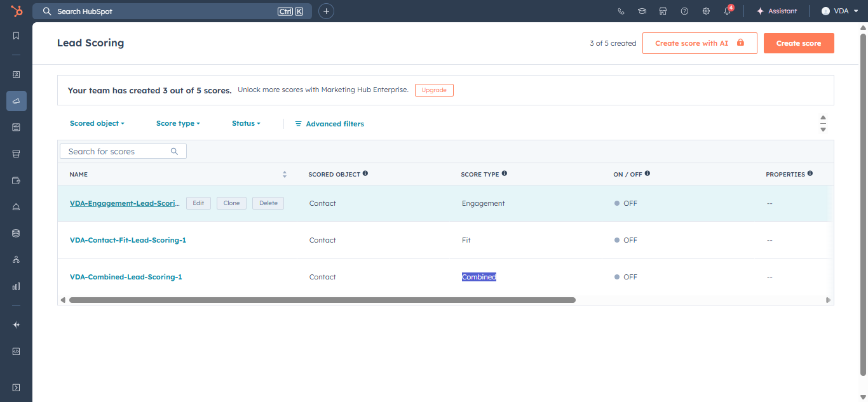Open the VDA account menu
Image resolution: width=868 pixels, height=402 pixels.
840,11
